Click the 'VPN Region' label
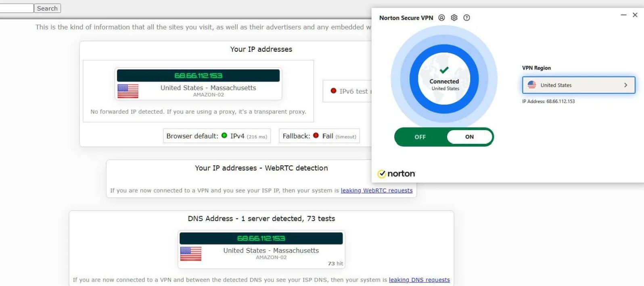The height and width of the screenshot is (286, 644). click(536, 68)
